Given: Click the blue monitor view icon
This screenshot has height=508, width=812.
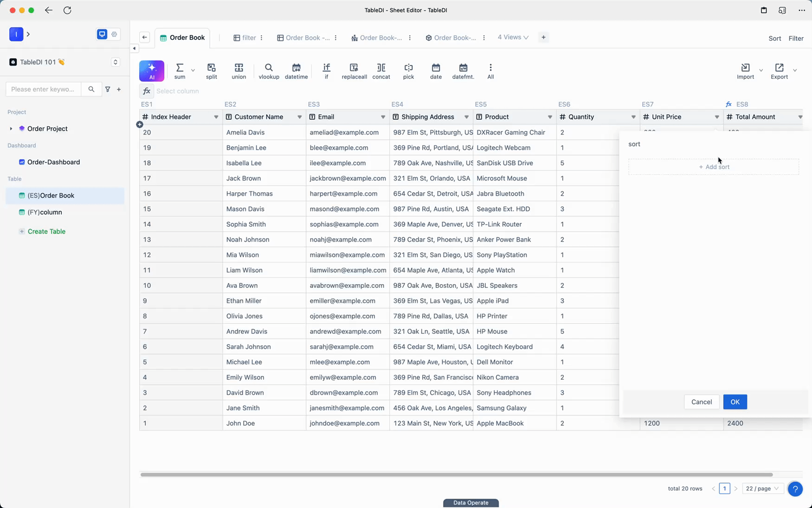Looking at the screenshot, I should click(102, 34).
